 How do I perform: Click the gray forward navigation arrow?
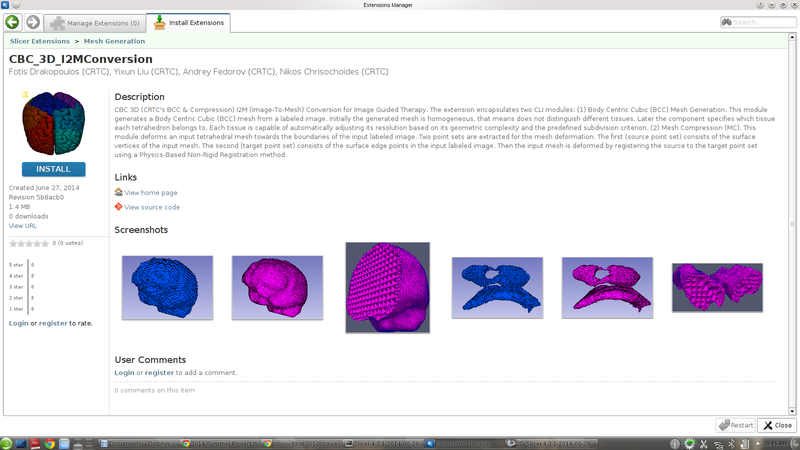tap(33, 22)
